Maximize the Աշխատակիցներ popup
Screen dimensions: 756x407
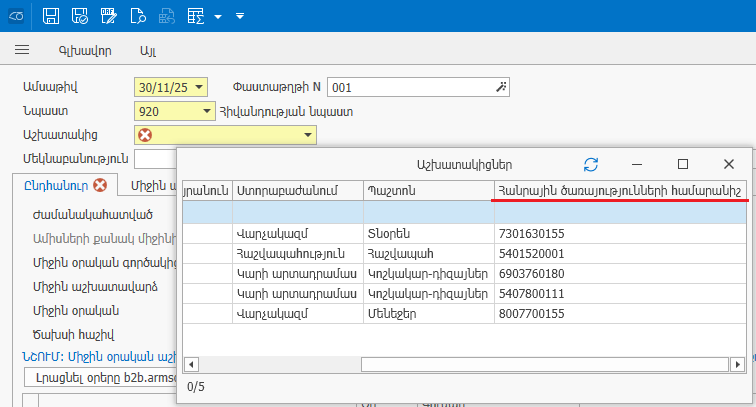(x=683, y=164)
